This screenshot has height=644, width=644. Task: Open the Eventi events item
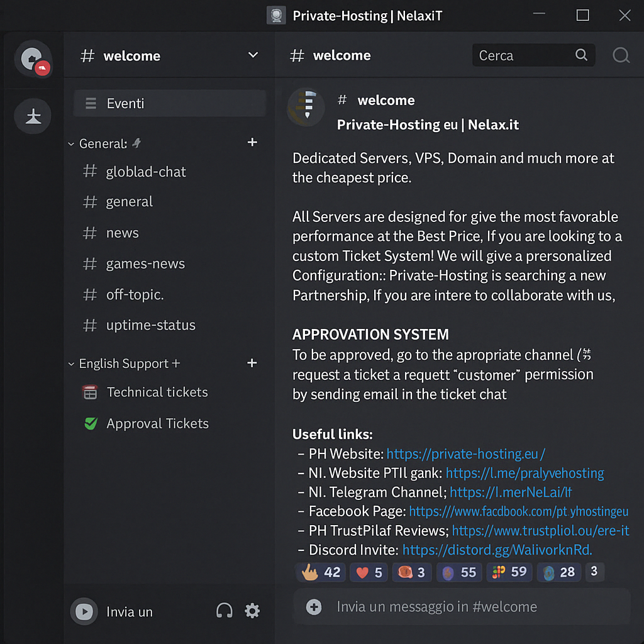pos(125,104)
